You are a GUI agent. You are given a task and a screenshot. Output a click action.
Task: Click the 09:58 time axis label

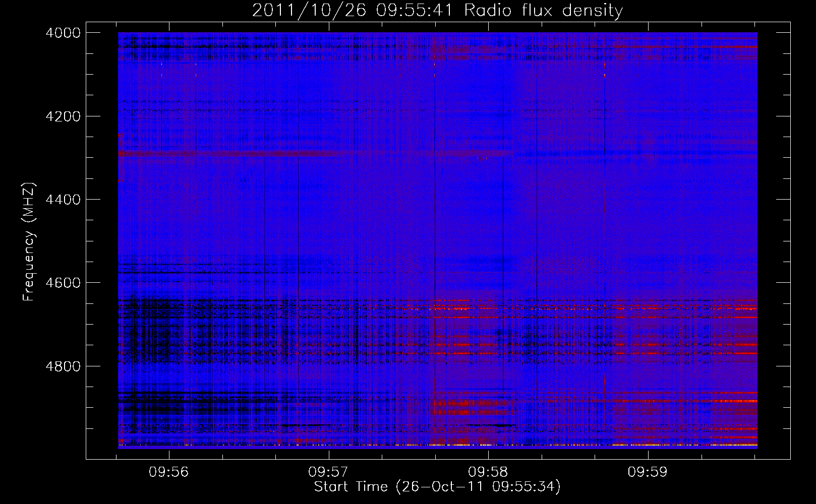click(x=488, y=472)
